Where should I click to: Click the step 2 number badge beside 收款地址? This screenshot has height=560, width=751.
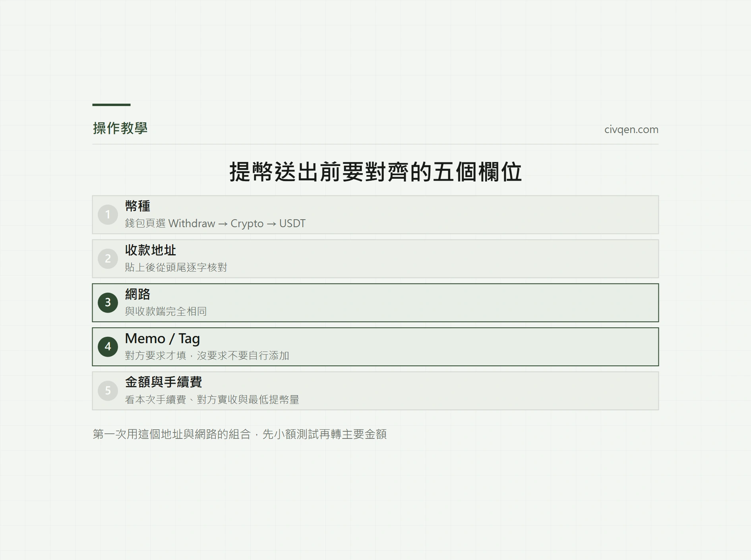coord(108,259)
